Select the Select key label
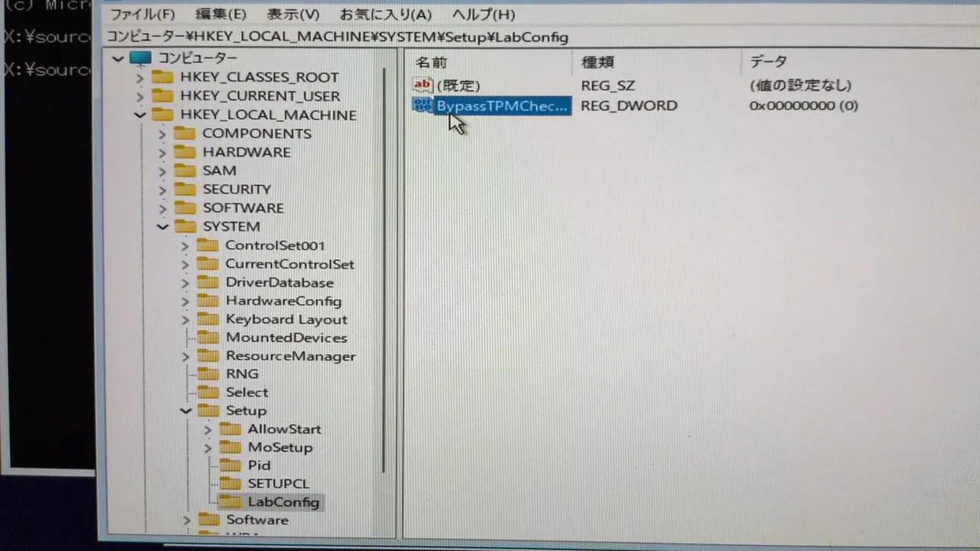Viewport: 980px width, 551px height. [x=247, y=392]
